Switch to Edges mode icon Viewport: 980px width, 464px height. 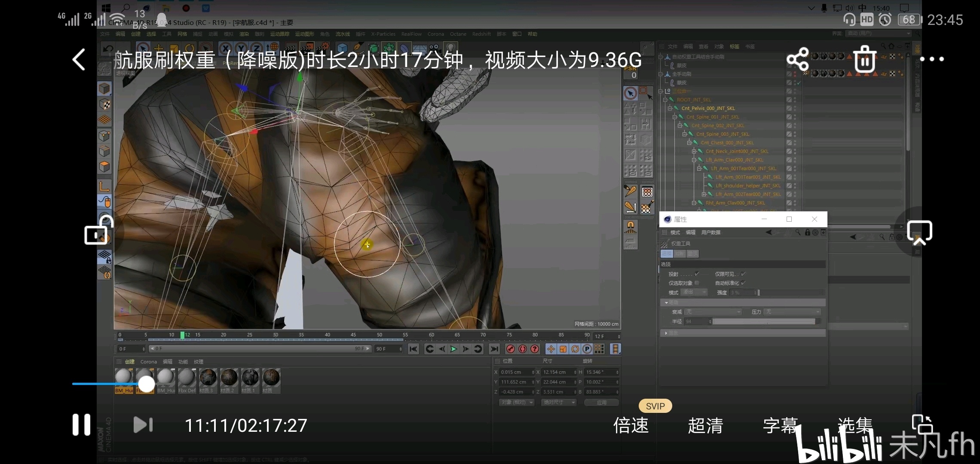pos(104,151)
